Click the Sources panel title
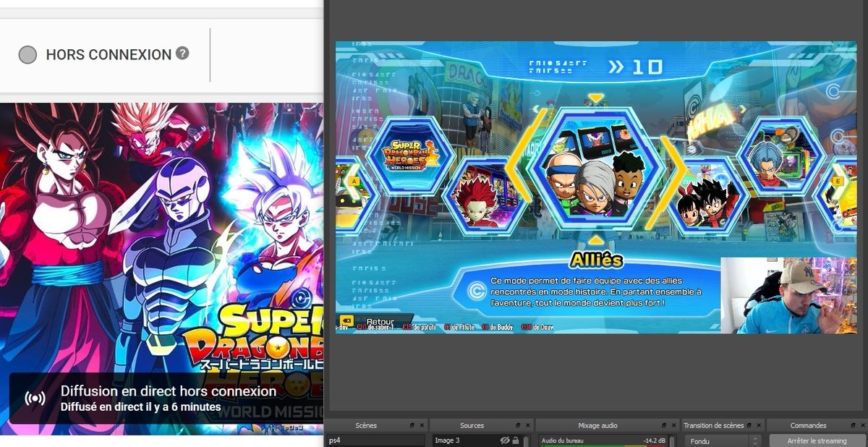868x447 pixels. [x=472, y=425]
